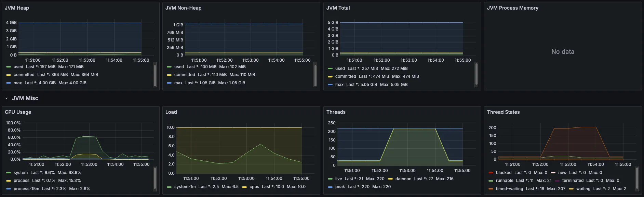Select process-15m series in CPU Usage legend
Viewport: 644px width, 197px height.
pyautogui.click(x=26, y=189)
